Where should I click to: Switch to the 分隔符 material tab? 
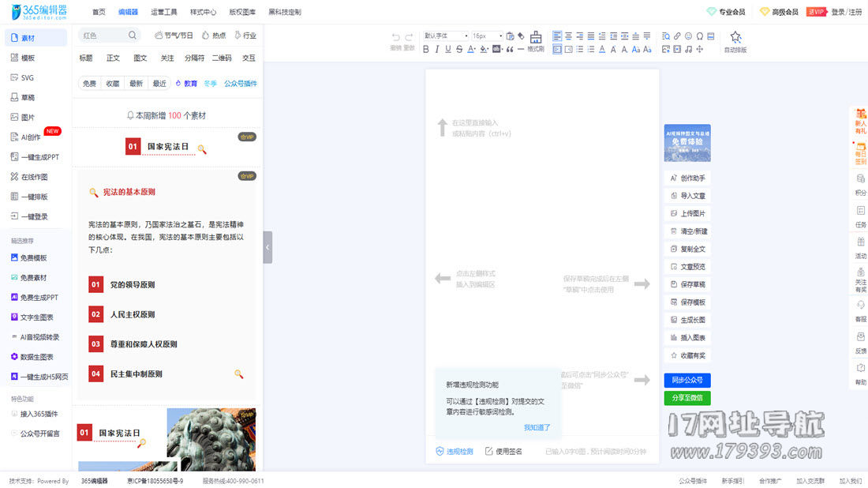pos(194,58)
